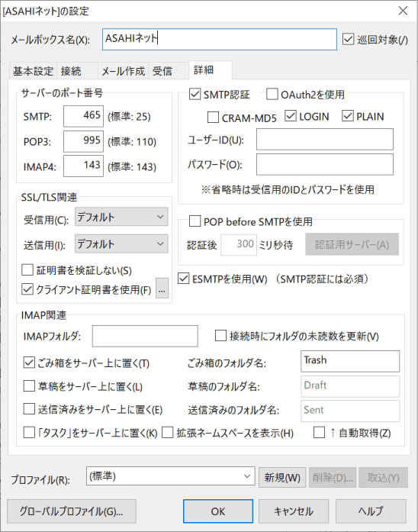The height and width of the screenshot is (532, 418).
Task: Click the 認証用サーバー button
Action: [352, 244]
